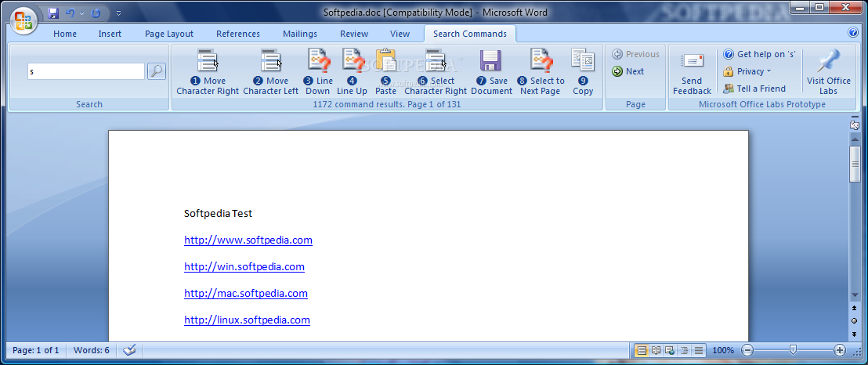Click the proofing check status icon

(x=129, y=350)
